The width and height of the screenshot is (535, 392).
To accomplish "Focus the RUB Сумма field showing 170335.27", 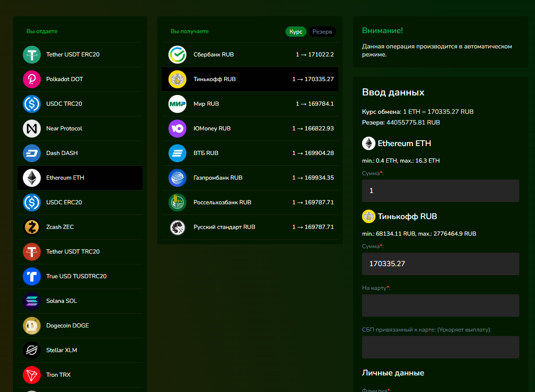I will pyautogui.click(x=440, y=264).
